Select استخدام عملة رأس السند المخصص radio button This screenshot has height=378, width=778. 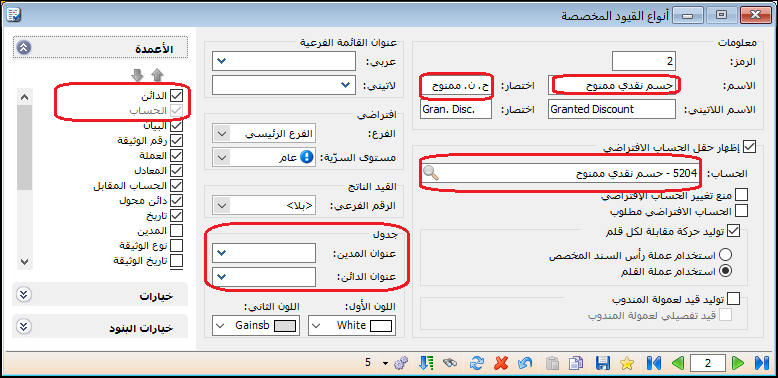tap(725, 255)
